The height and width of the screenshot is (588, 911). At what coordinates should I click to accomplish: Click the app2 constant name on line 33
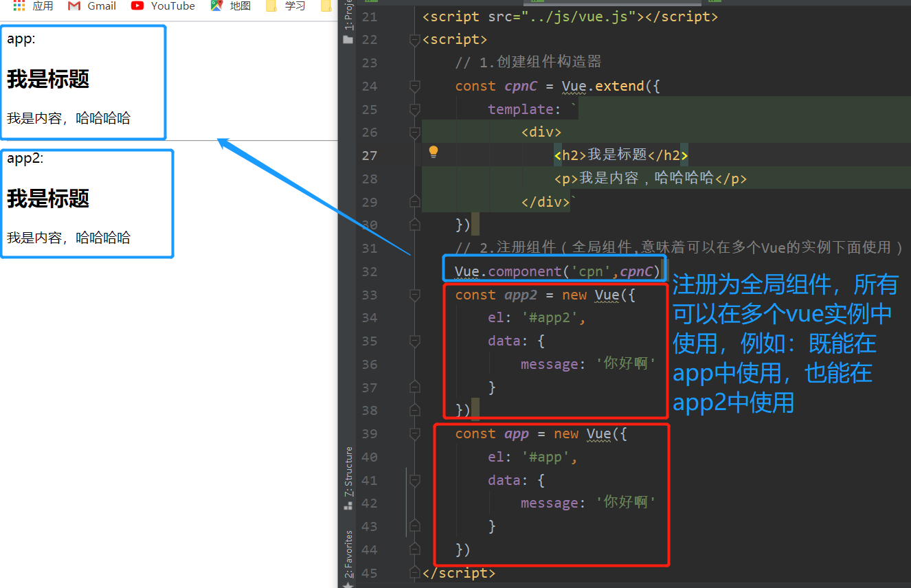tap(521, 295)
